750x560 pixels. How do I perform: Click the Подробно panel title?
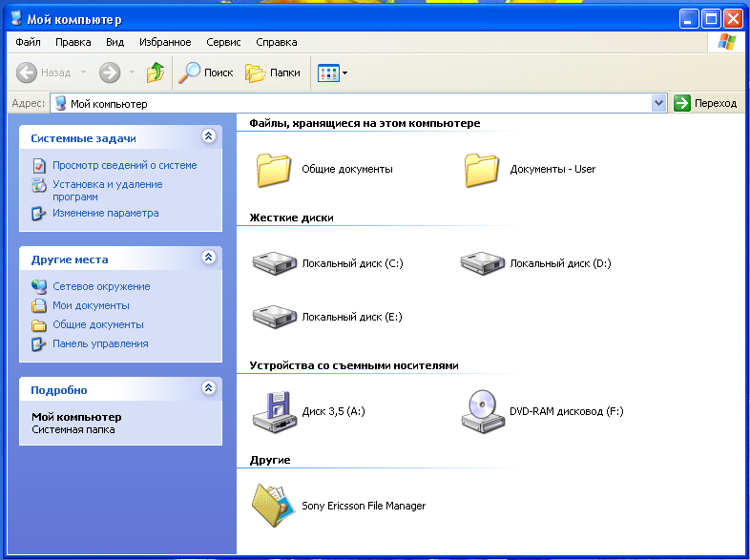(x=59, y=390)
